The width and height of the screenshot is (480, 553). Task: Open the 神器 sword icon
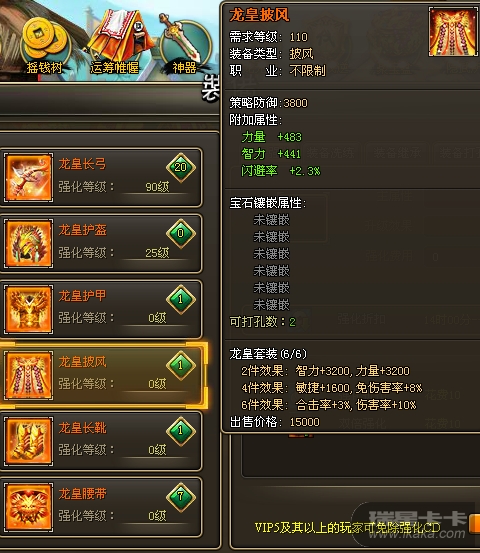pyautogui.click(x=183, y=43)
